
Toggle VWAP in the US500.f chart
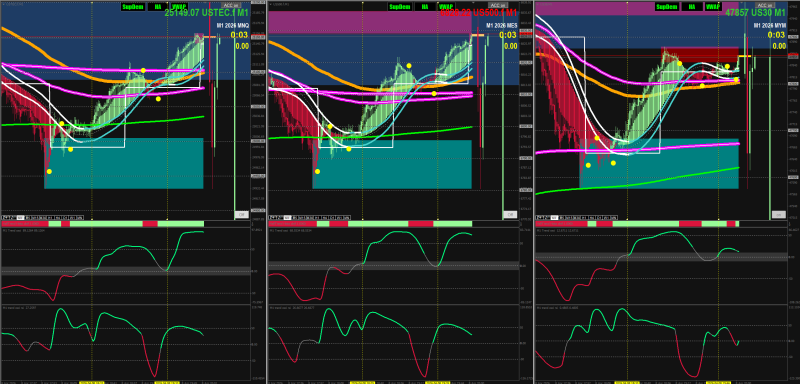click(x=446, y=7)
